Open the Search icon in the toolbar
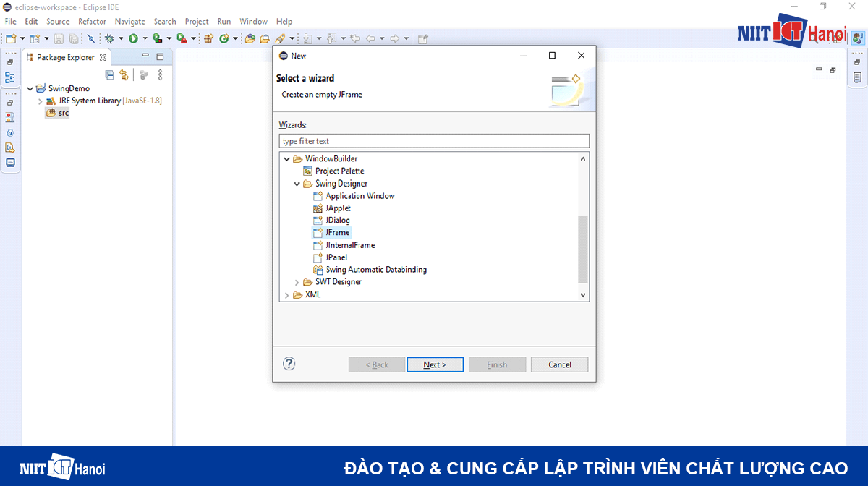Screen dimensions: 868x486 [x=90, y=38]
